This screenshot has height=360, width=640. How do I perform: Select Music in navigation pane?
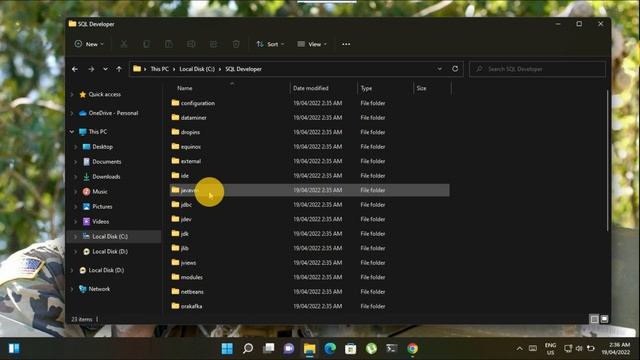[x=100, y=191]
